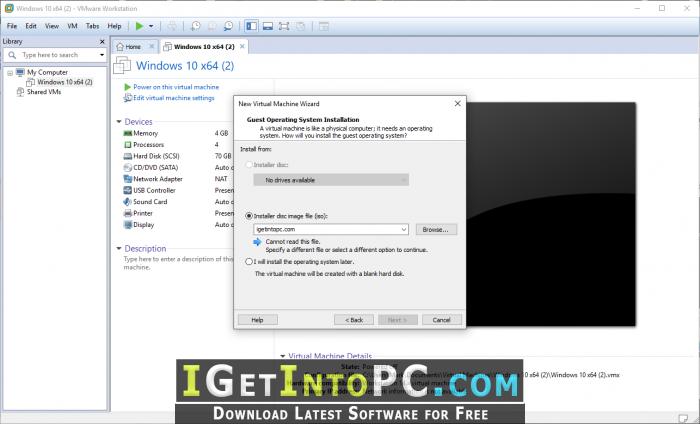Open the No drives available dropdown
Screen dimensions: 700x424
click(x=331, y=180)
